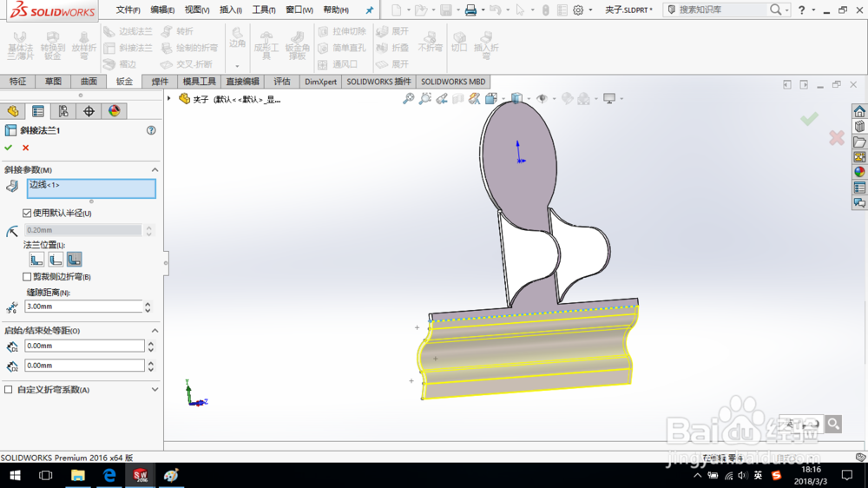Switch to the 评估 tab
Viewport: 868px width, 488px height.
(x=282, y=82)
